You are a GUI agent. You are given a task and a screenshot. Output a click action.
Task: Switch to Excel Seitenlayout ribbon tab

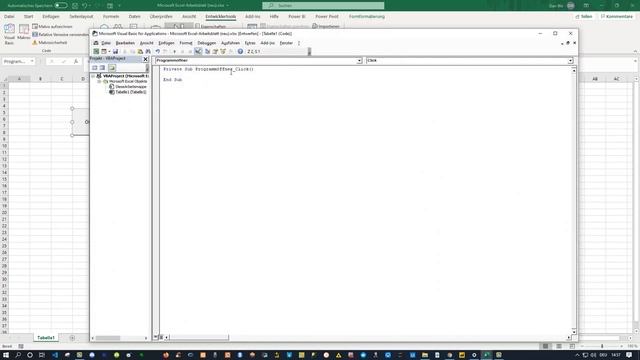tap(81, 17)
